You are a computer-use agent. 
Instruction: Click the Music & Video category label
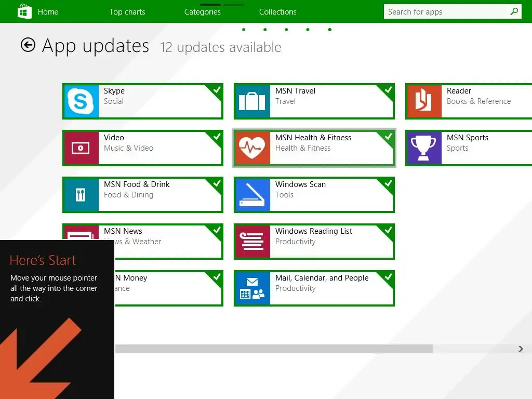pos(128,148)
